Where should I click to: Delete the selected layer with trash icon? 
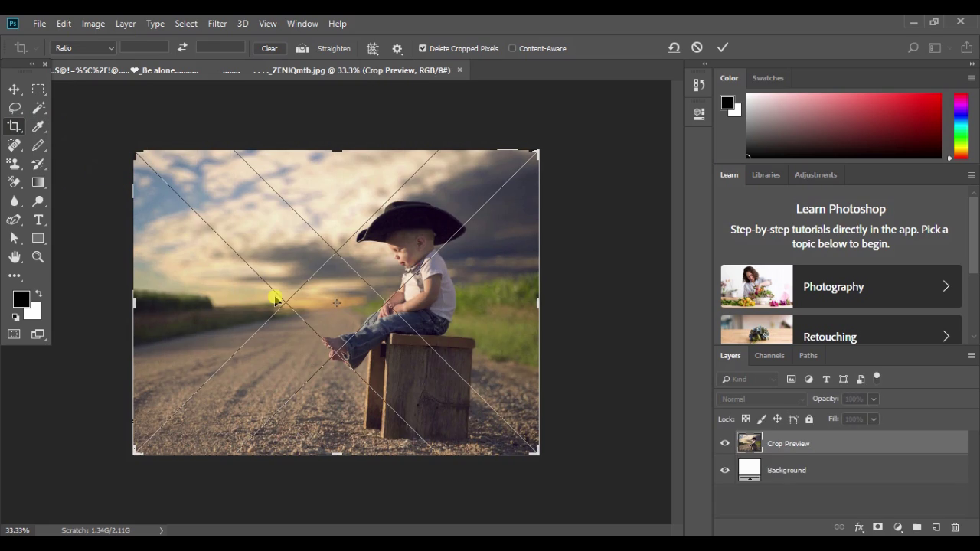pos(955,527)
